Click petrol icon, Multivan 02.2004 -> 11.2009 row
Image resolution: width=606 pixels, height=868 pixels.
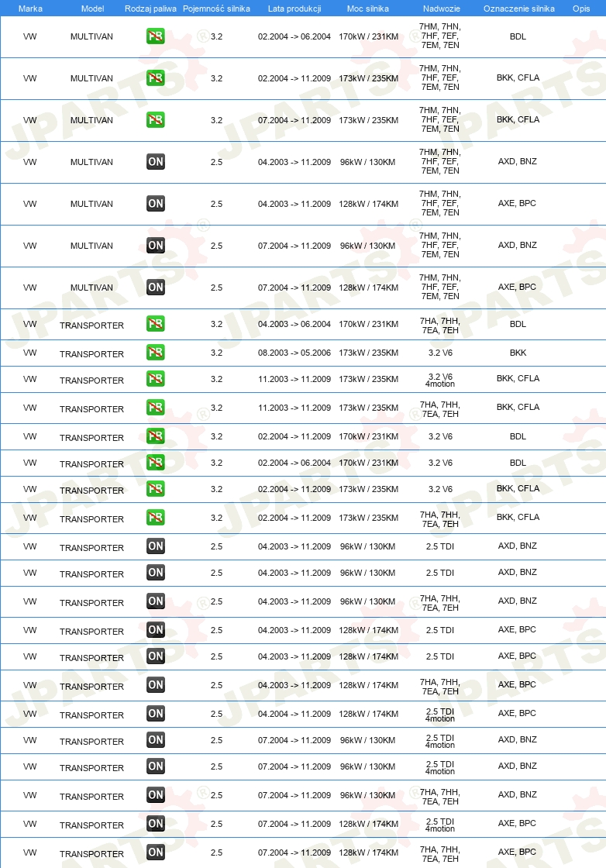(156, 77)
